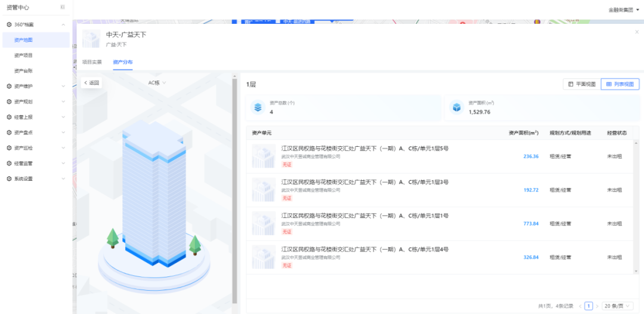This screenshot has height=314, width=644.
Task: Click the 360°档案 menu icon
Action: pyautogui.click(x=9, y=24)
